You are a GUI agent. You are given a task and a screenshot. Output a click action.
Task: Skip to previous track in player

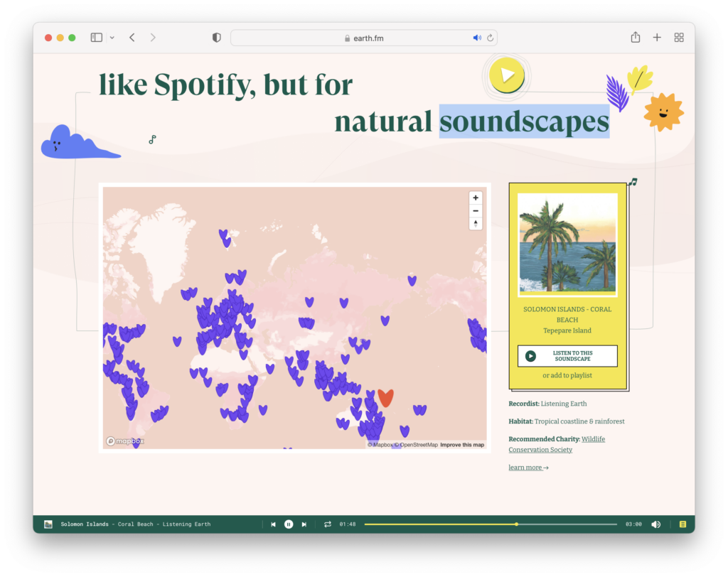(273, 524)
